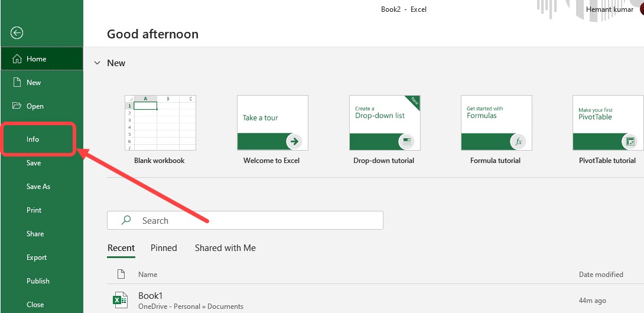Click the 44m ago date entry
Image resolution: width=644 pixels, height=313 pixels.
pyautogui.click(x=592, y=301)
